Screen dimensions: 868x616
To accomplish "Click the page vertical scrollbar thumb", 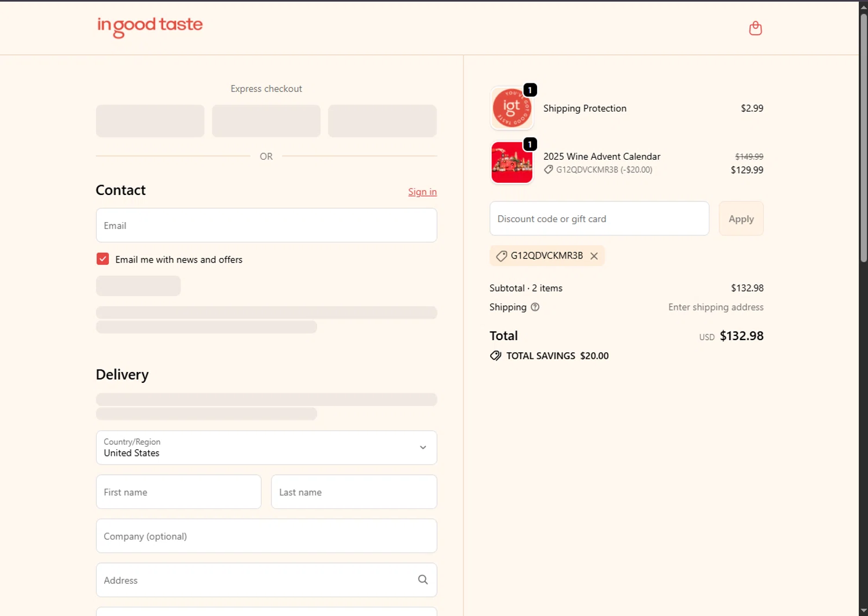I will click(x=863, y=138).
